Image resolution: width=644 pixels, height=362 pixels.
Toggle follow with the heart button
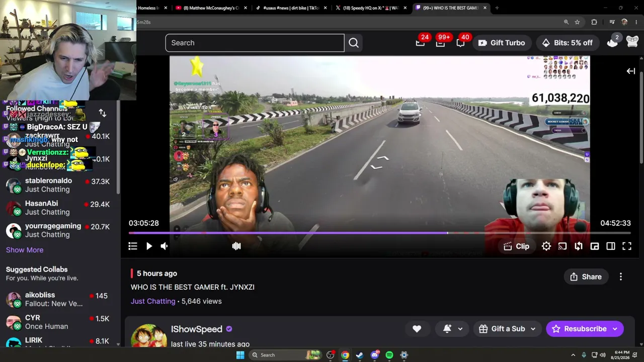point(417,329)
